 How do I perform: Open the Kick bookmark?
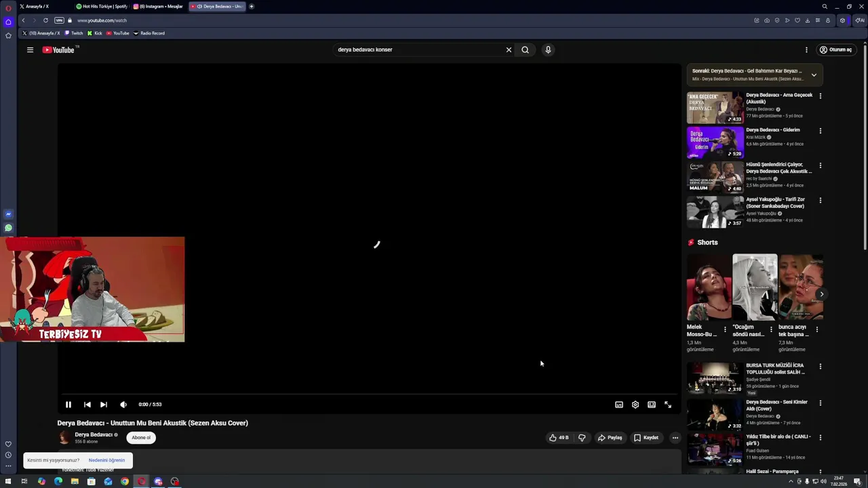pos(95,33)
